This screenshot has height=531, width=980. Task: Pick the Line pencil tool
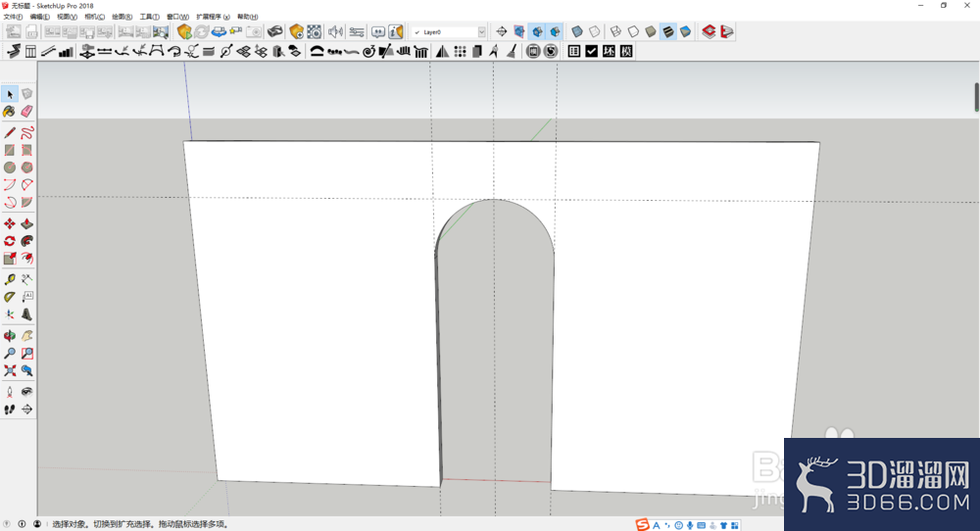click(x=10, y=132)
